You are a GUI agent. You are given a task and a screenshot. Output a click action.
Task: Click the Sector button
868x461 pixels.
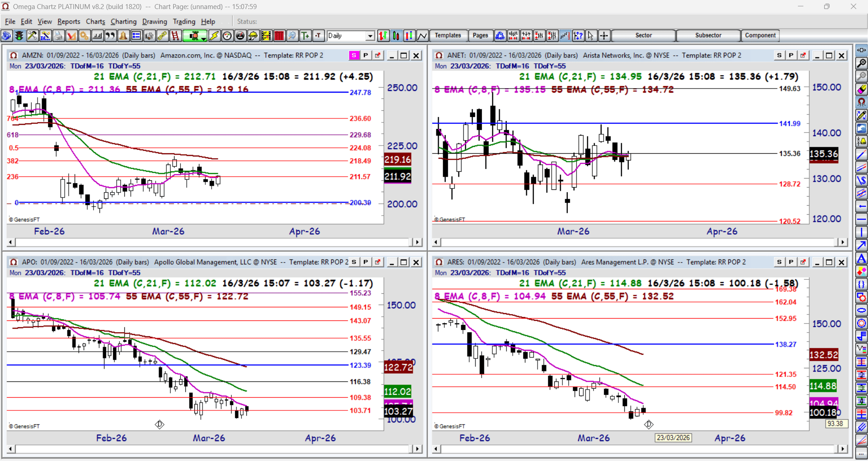643,35
